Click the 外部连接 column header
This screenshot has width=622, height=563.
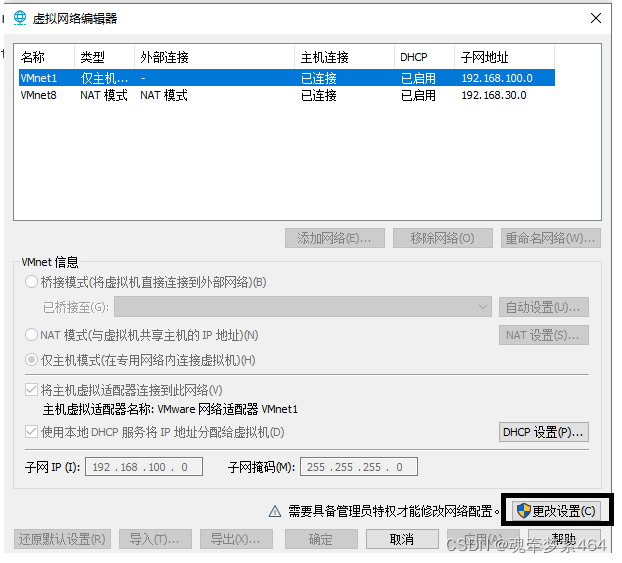(x=214, y=57)
